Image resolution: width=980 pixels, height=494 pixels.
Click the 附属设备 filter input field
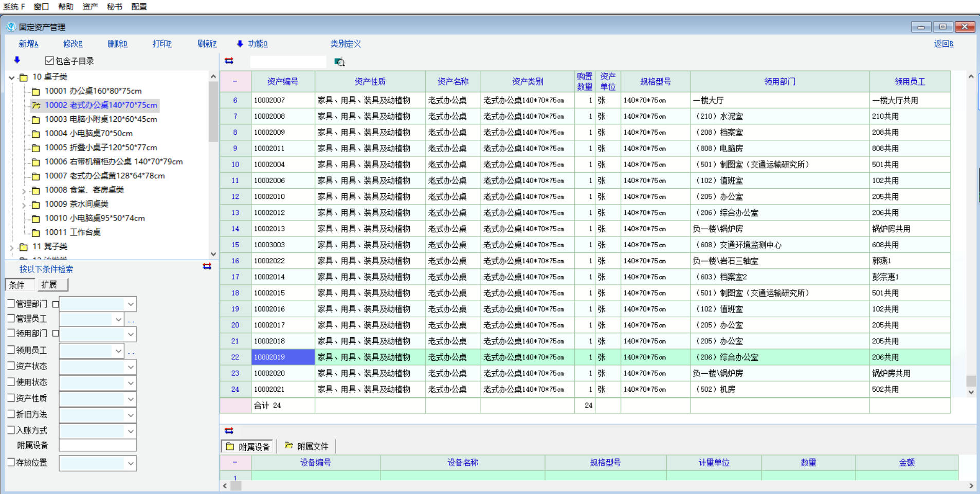coord(98,445)
